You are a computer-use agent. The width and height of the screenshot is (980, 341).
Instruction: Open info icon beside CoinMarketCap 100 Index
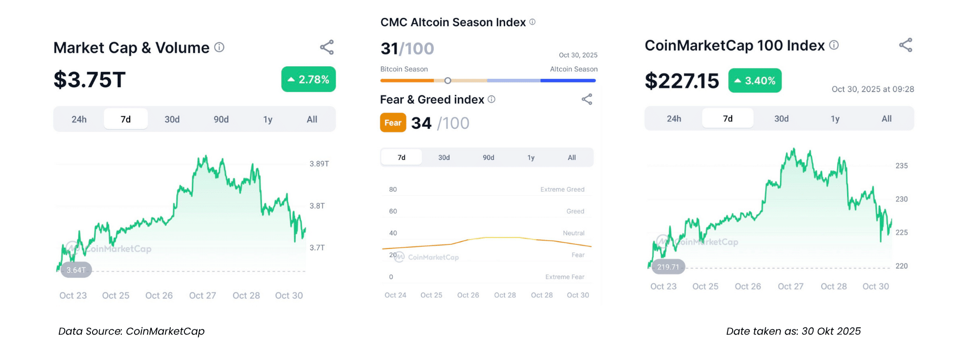coord(834,45)
